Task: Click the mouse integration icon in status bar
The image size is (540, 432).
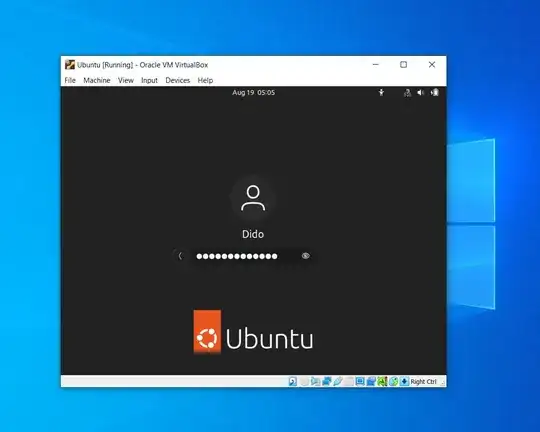Action: [394, 381]
